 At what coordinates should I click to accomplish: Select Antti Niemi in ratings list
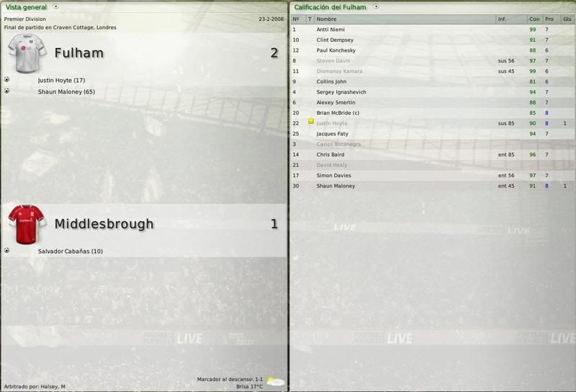point(330,29)
